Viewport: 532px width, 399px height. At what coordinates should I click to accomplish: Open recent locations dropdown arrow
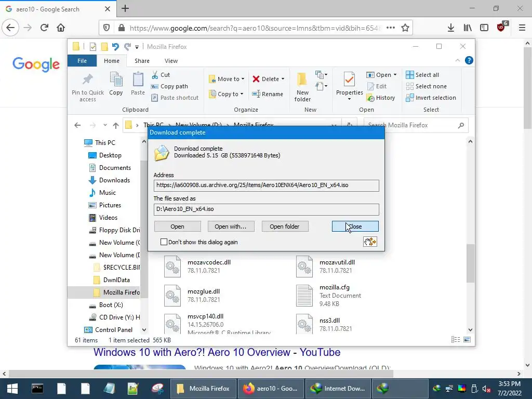(105, 125)
